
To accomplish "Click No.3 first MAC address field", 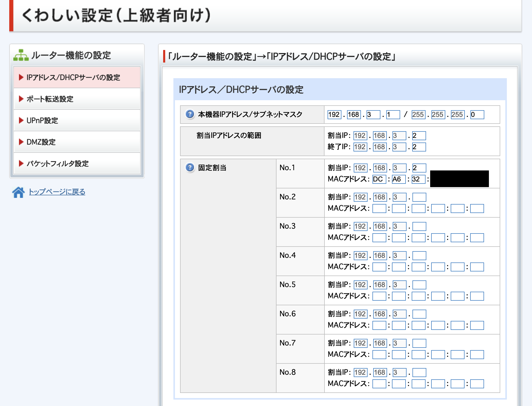I will (x=379, y=238).
